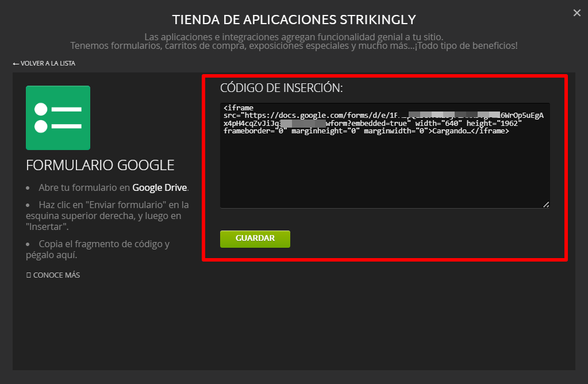The height and width of the screenshot is (384, 588).
Task: Open the Google Drive link
Action: 159,187
